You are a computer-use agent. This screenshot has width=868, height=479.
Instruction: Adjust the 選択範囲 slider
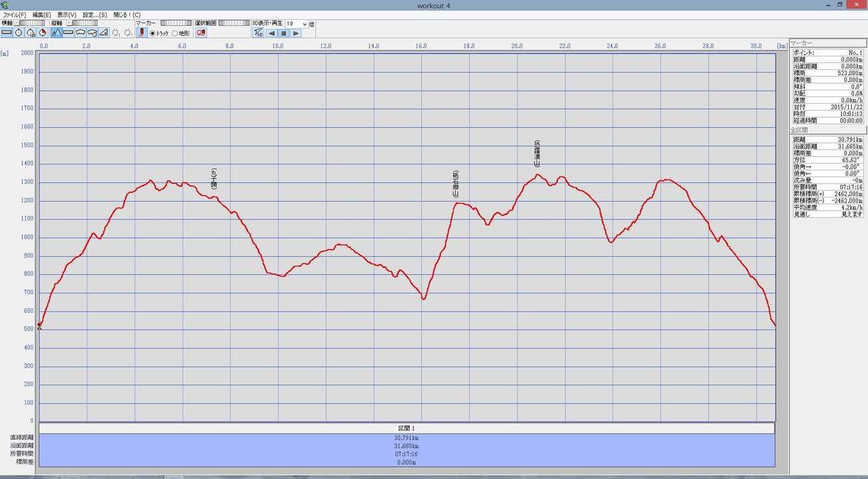click(234, 23)
